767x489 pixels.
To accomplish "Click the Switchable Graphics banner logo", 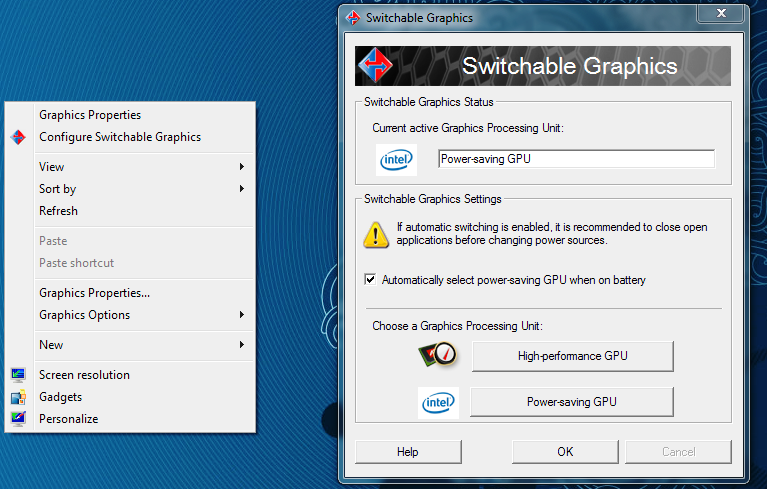I will click(376, 66).
